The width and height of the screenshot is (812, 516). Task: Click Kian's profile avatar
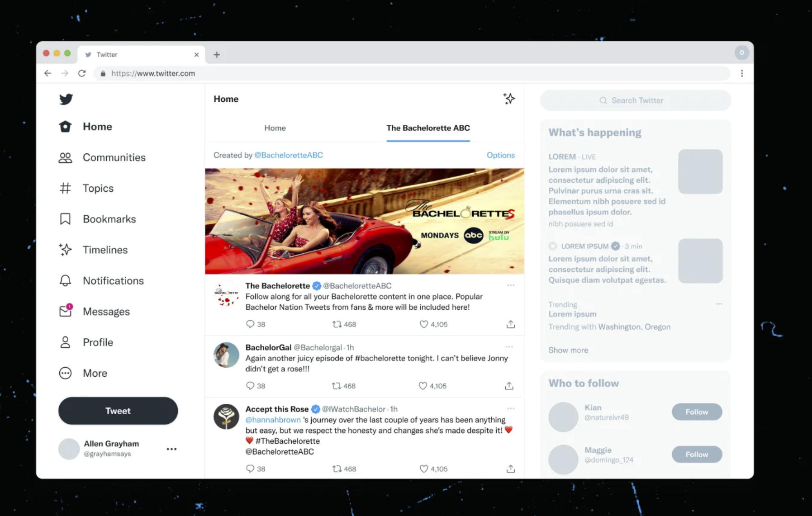563,417
